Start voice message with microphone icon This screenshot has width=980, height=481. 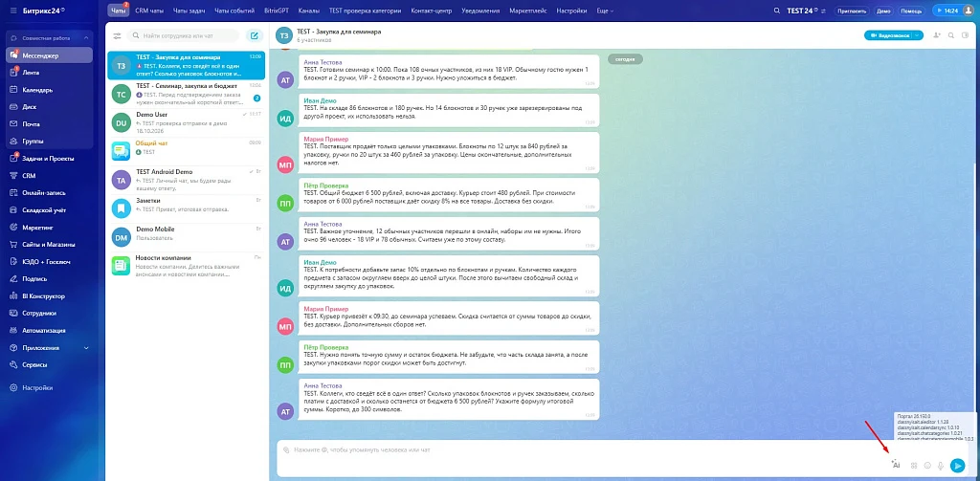941,466
